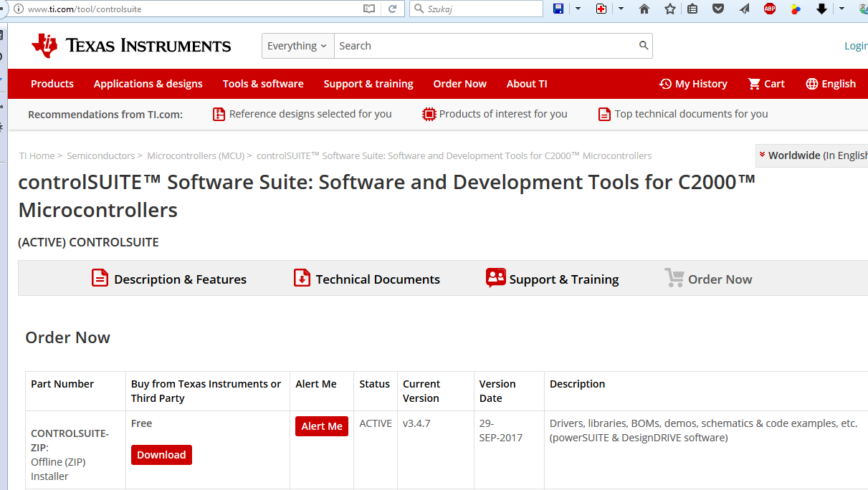Open Adblock Plus ABP icon
The width and height of the screenshot is (868, 490).
click(x=770, y=9)
